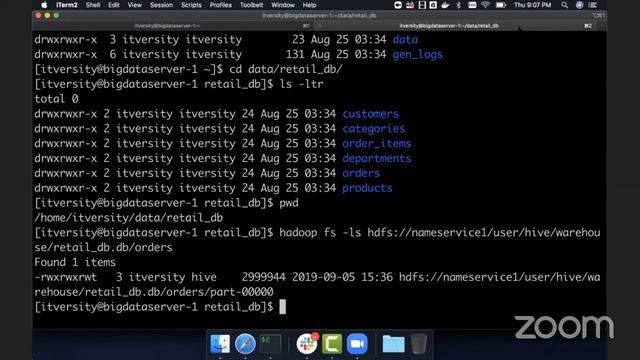Image resolution: width=640 pixels, height=360 pixels.
Task: Click the 'products' directory name
Action: [x=367, y=188]
